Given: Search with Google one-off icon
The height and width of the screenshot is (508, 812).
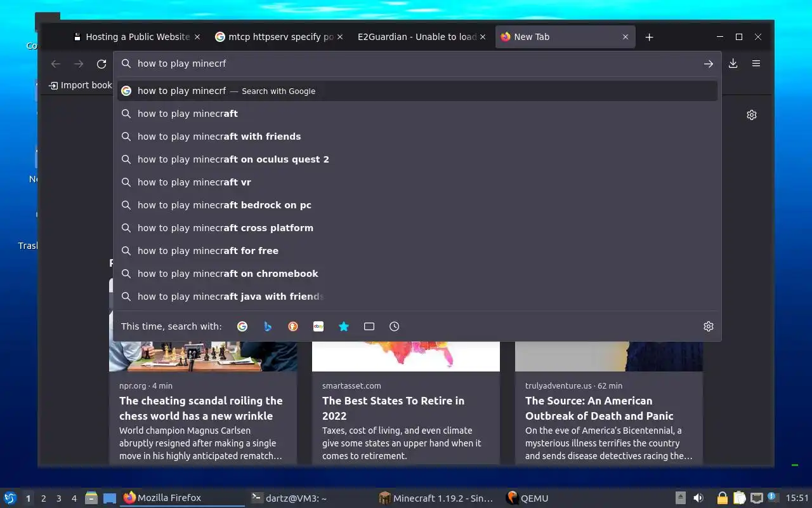Looking at the screenshot, I should point(242,326).
